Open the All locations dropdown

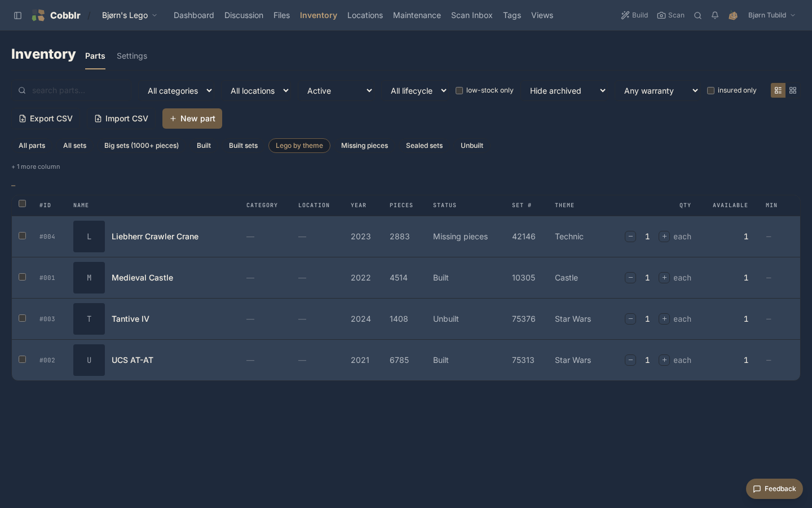point(259,90)
